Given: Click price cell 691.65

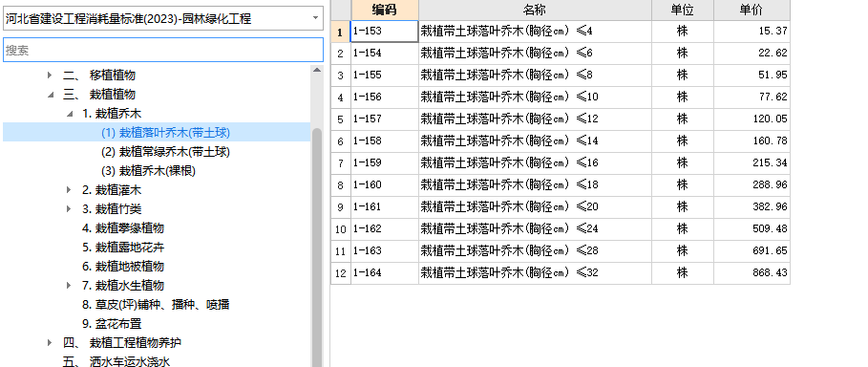Looking at the screenshot, I should coord(752,250).
